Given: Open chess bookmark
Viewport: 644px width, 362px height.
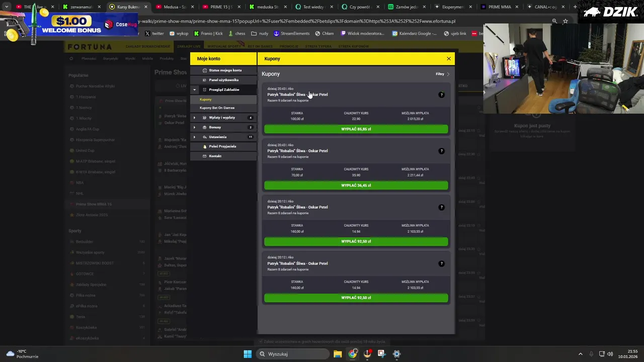Looking at the screenshot, I should (237, 34).
